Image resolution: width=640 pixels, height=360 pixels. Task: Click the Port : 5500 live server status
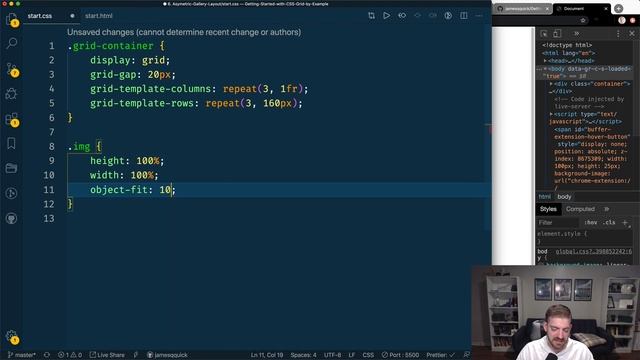(x=400, y=355)
